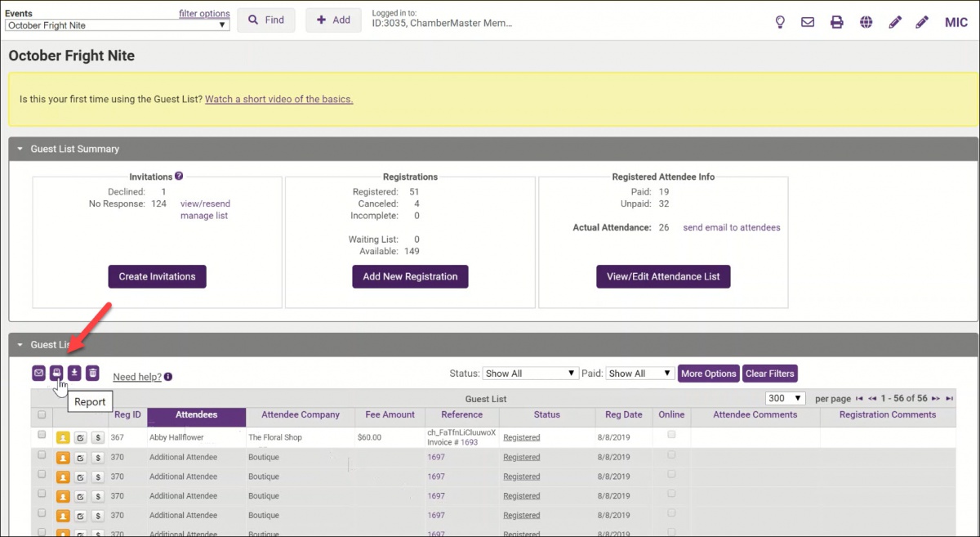
Task: Open the 'Watch a short video of the basics' link
Action: pyautogui.click(x=278, y=99)
